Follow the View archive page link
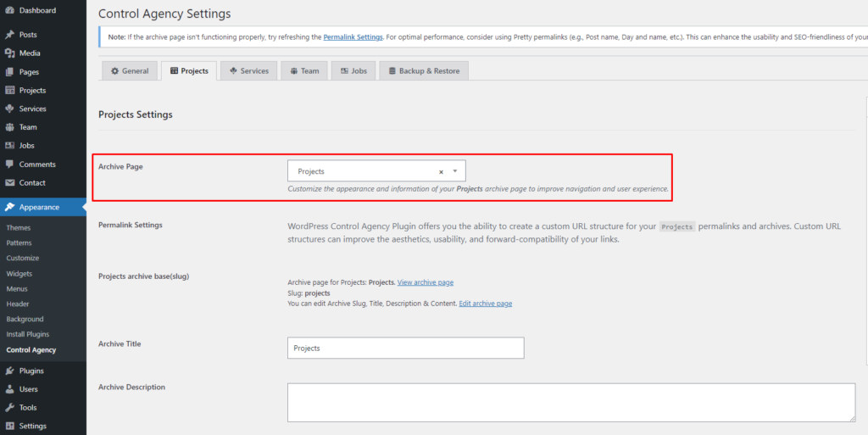868x435 pixels. [x=426, y=282]
